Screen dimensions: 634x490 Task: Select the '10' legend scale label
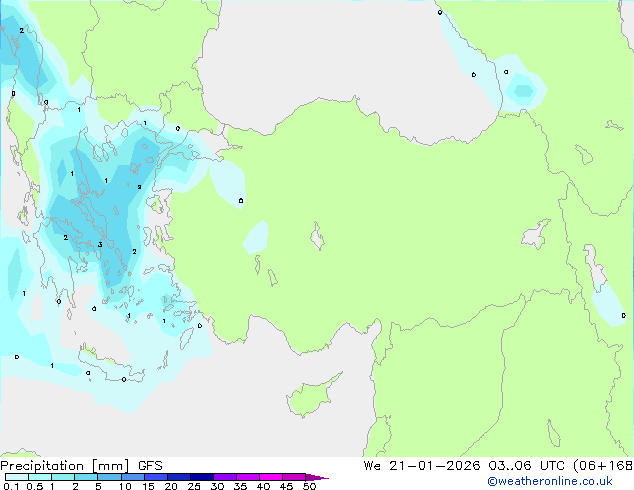pyautogui.click(x=125, y=486)
